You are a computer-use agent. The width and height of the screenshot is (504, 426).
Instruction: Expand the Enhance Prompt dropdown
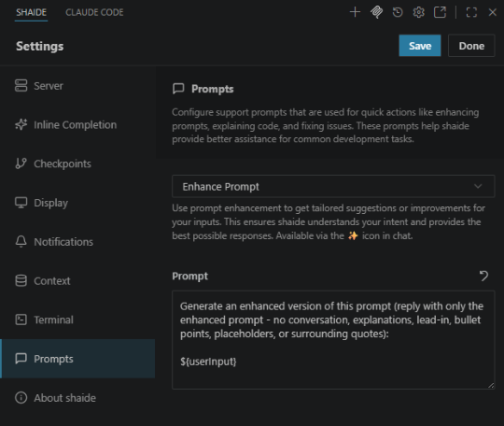333,186
